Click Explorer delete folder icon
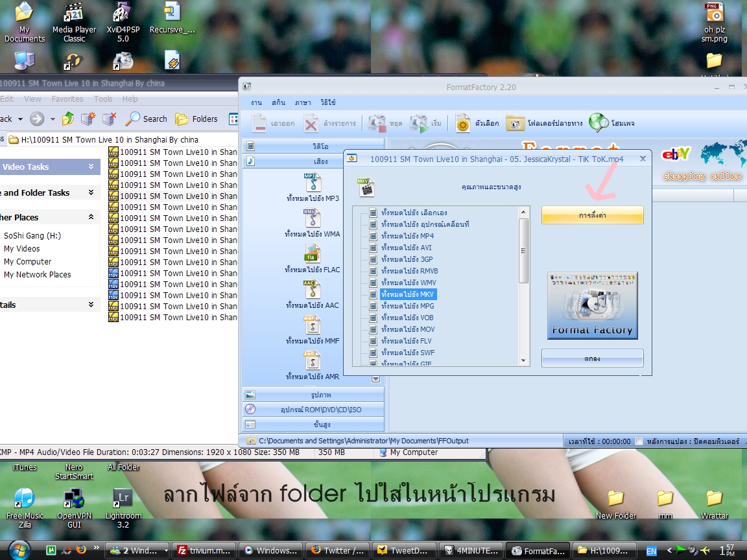Viewport: 747px width, 560px height. coord(109,119)
